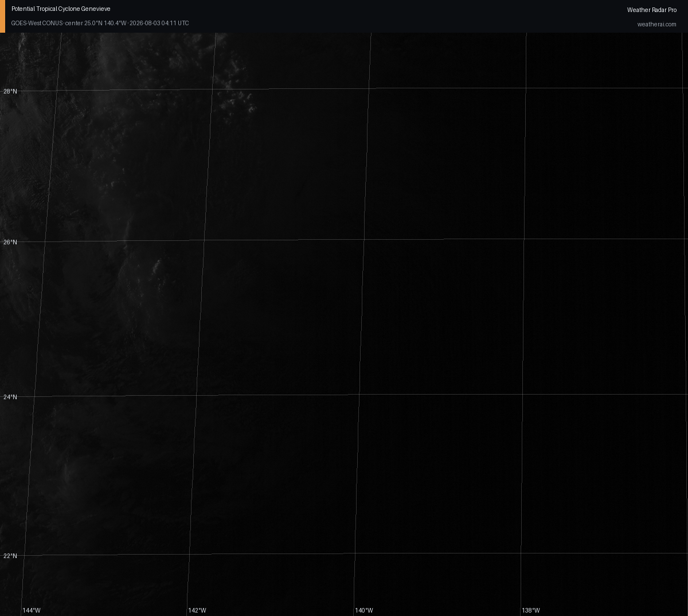Screen dimensions: 688x616
Task: Click the GOES-West CONUS timestamp subtitle
Action: click(x=100, y=24)
